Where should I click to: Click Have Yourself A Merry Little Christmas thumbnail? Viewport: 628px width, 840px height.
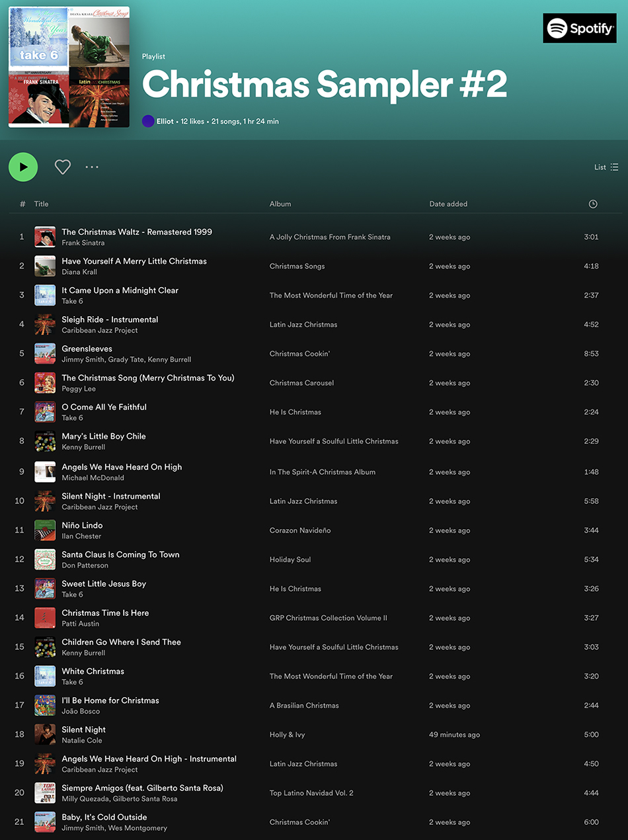coord(45,266)
